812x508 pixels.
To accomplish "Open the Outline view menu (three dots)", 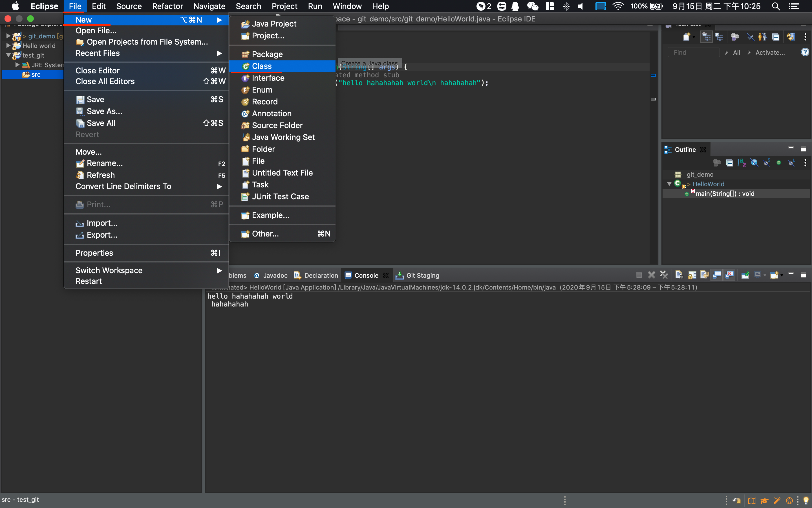I will 805,163.
